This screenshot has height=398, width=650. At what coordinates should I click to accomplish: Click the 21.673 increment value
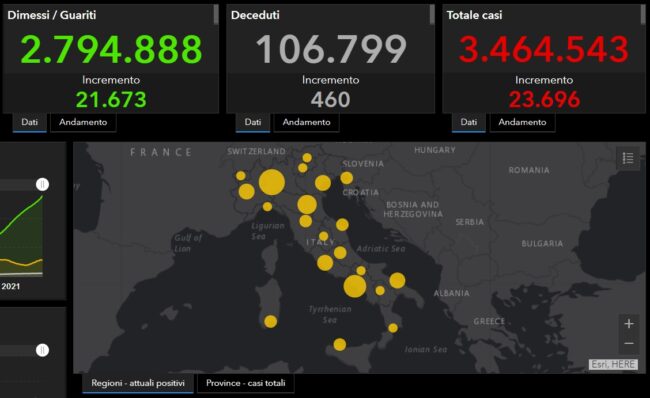tap(111, 100)
